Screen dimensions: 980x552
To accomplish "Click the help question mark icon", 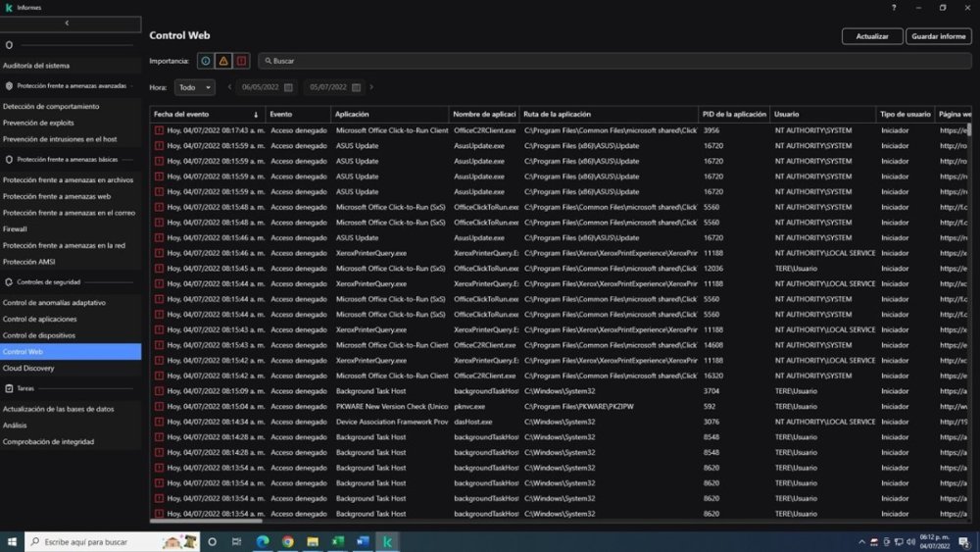I will click(893, 8).
